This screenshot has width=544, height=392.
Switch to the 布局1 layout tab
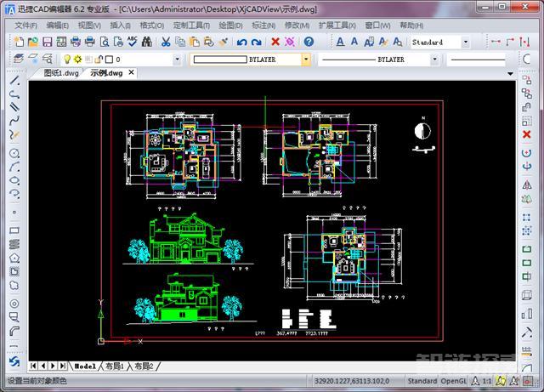[x=115, y=366]
